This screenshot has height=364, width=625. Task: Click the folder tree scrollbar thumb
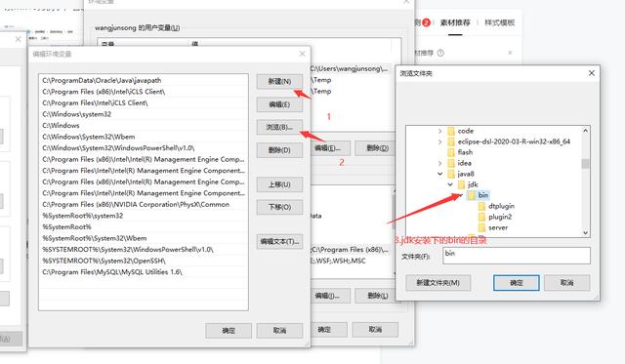click(585, 164)
